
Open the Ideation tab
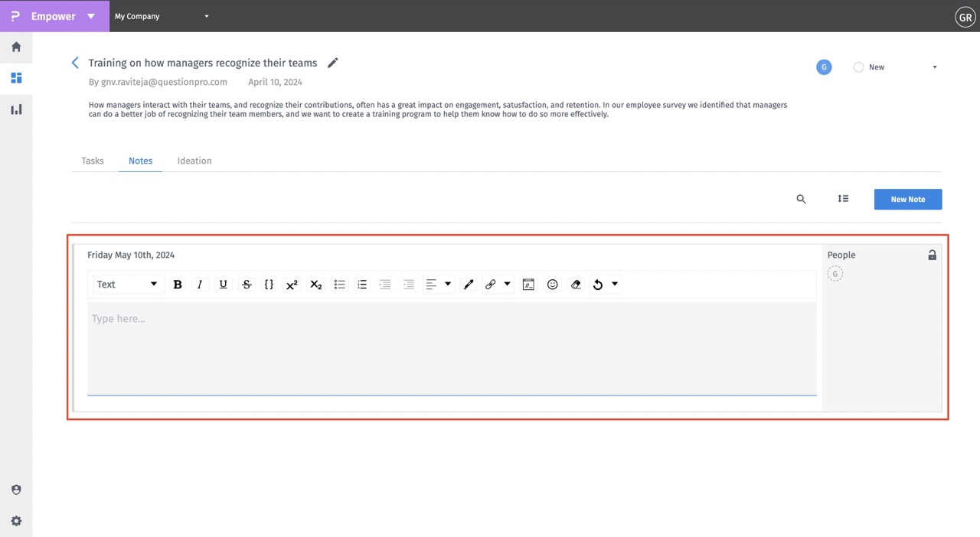194,161
